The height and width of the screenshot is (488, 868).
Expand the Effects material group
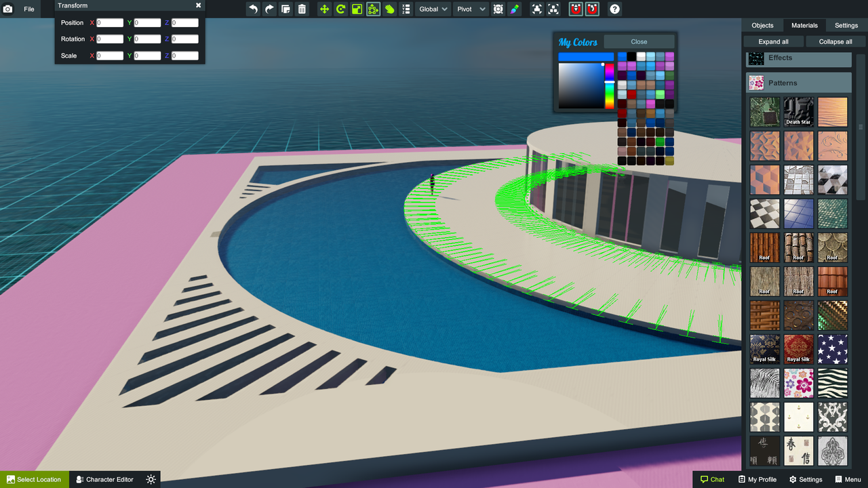(799, 58)
